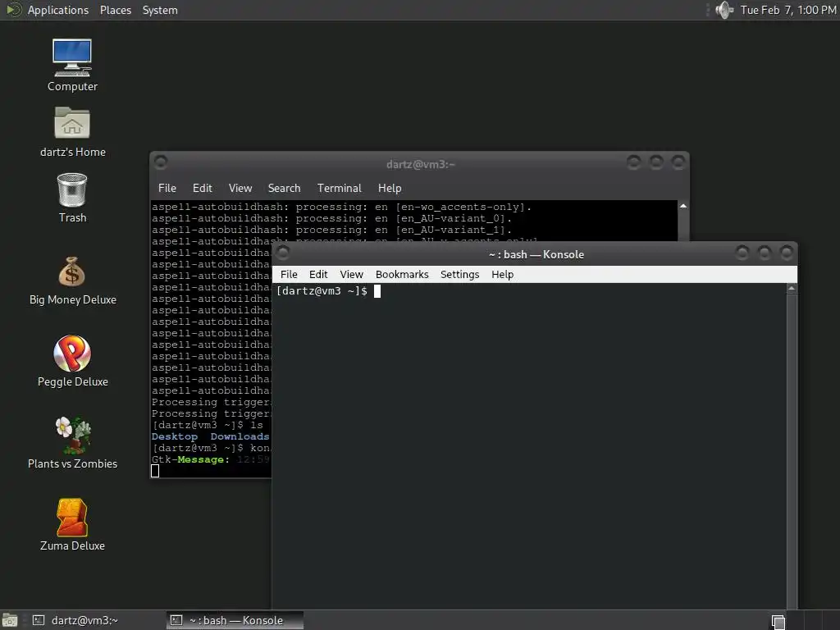Click the MATE logo icon beside Applications
The height and width of the screenshot is (630, 840).
[x=13, y=10]
